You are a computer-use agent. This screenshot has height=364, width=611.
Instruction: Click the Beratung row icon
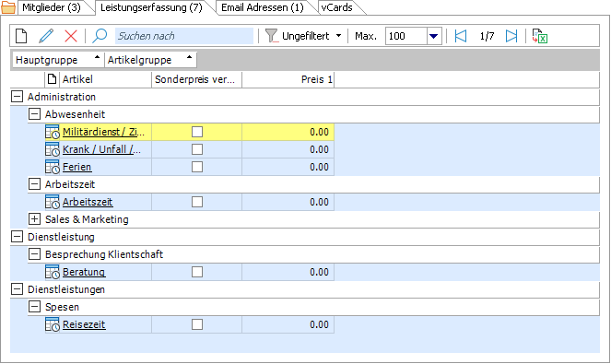click(53, 272)
